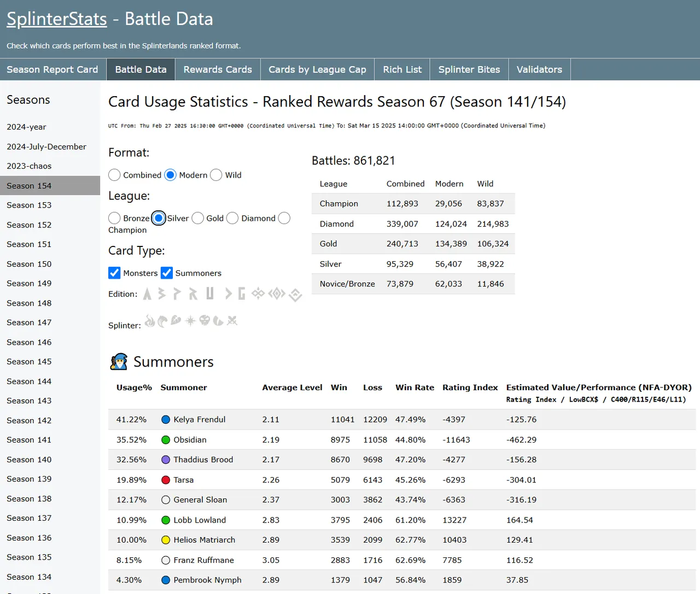Click the Novice/Bronze league row label

tap(347, 284)
